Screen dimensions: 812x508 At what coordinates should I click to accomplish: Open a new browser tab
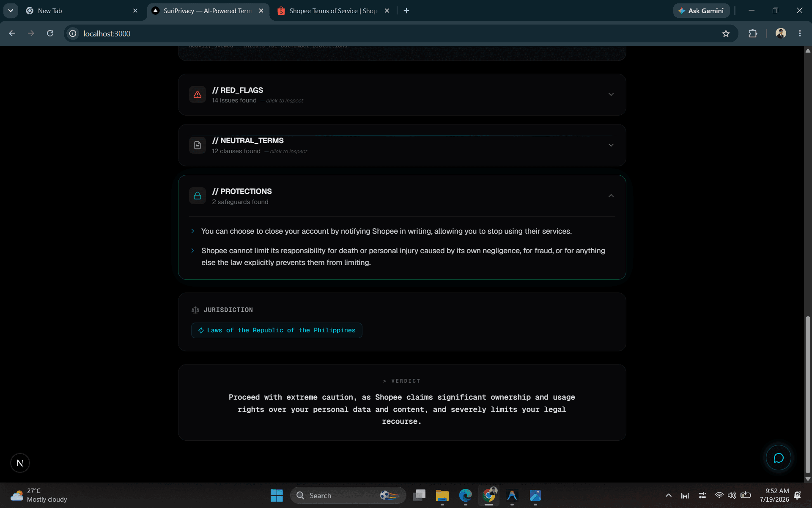coord(406,11)
